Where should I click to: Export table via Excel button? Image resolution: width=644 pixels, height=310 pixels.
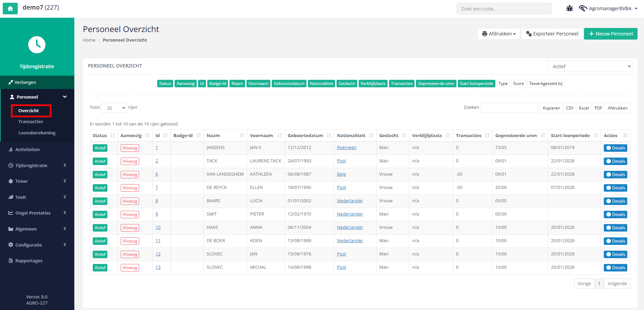click(x=584, y=108)
